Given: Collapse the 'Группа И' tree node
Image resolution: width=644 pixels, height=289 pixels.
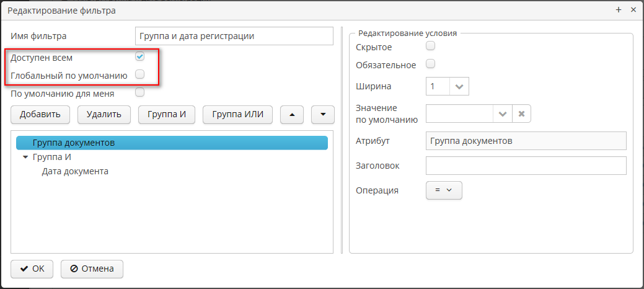Looking at the screenshot, I should click(25, 158).
